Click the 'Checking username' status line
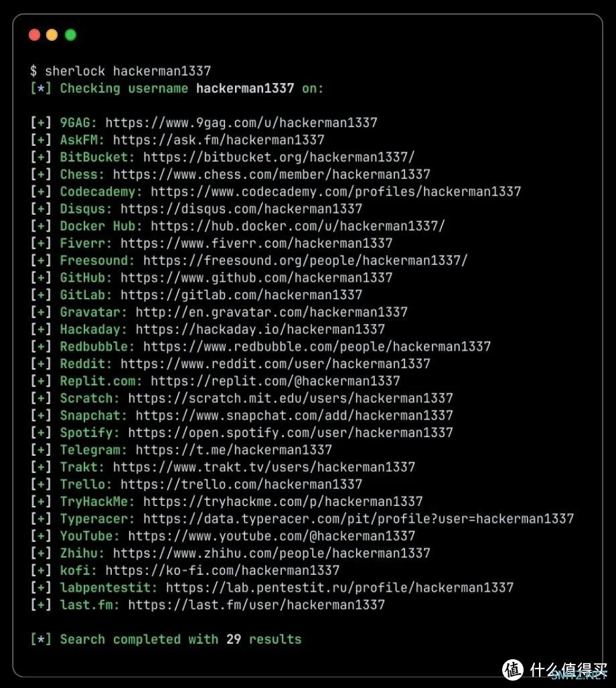 [177, 88]
